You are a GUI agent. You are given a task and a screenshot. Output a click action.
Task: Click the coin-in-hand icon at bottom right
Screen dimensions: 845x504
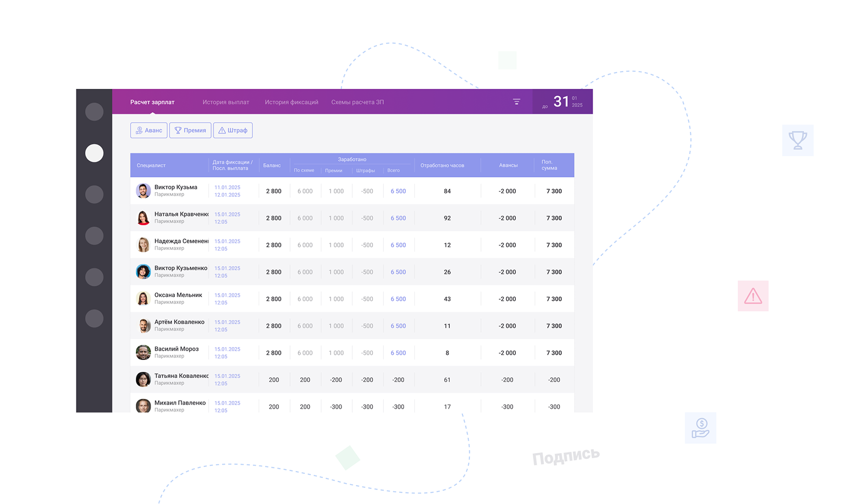pyautogui.click(x=700, y=428)
